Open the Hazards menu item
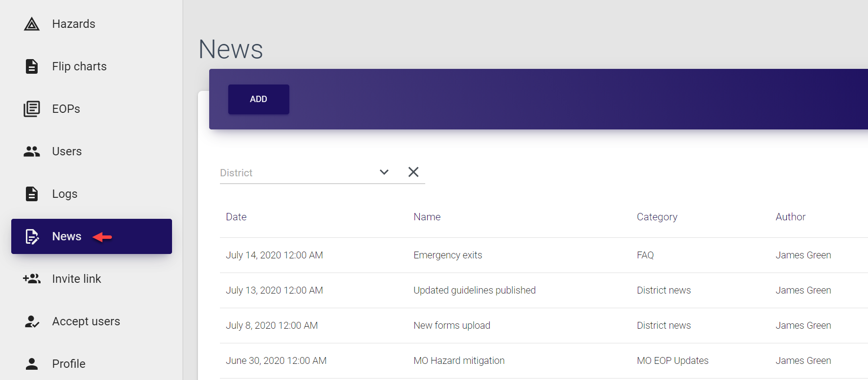868x380 pixels. click(74, 24)
